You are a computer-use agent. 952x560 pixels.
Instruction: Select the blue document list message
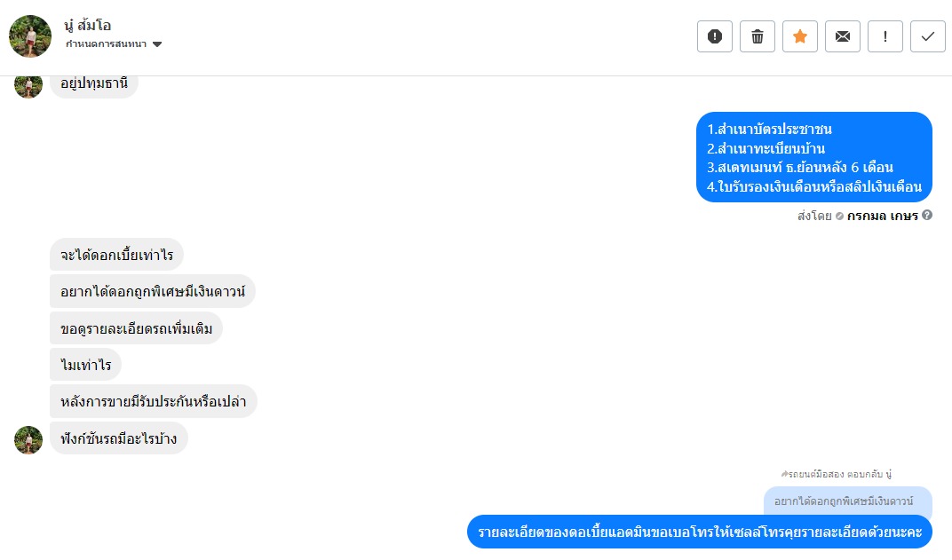coord(813,158)
